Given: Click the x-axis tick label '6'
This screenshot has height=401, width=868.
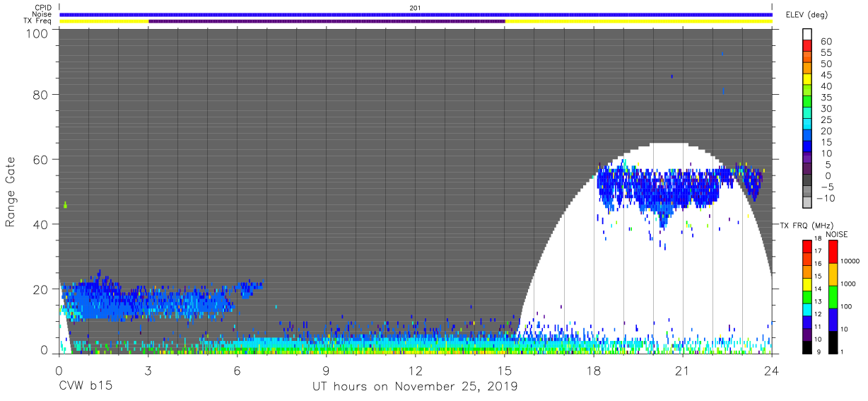Looking at the screenshot, I should pos(237,369).
